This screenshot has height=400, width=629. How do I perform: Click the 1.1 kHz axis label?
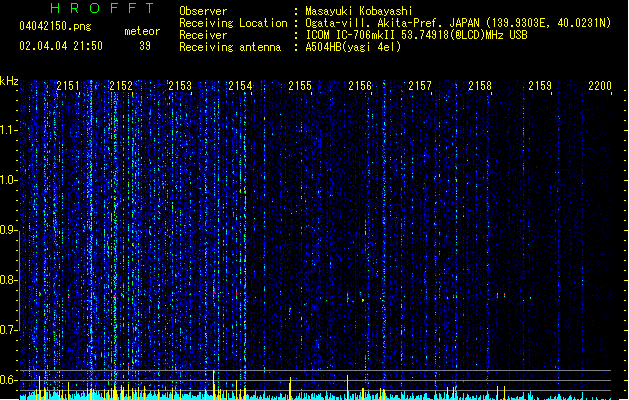pos(8,130)
